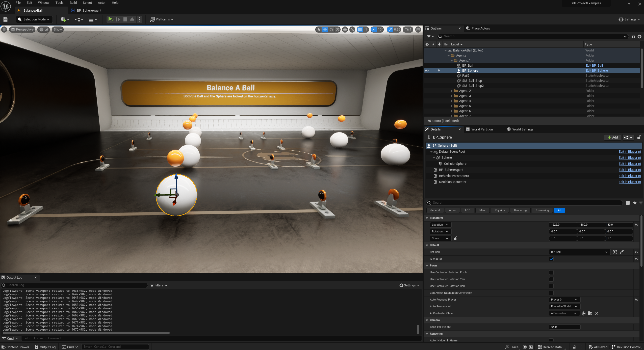Click the Edit BP_Ball link
The width and height of the screenshot is (644, 350).
tap(594, 66)
